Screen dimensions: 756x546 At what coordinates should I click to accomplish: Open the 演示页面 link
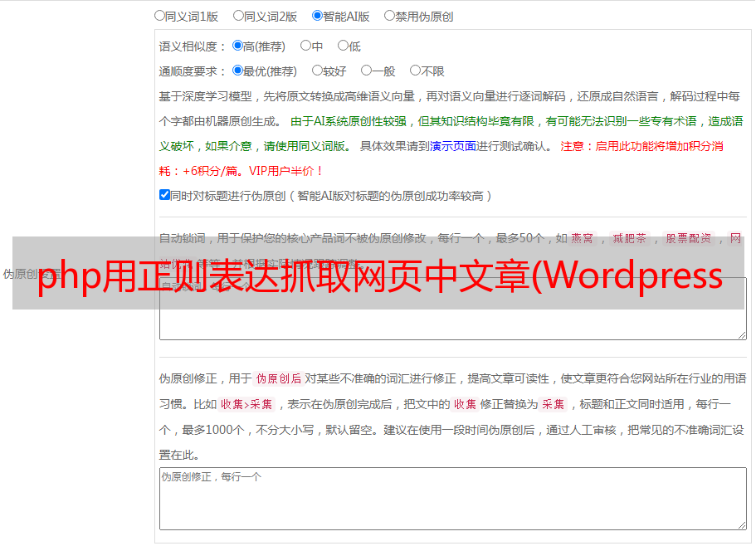453,146
